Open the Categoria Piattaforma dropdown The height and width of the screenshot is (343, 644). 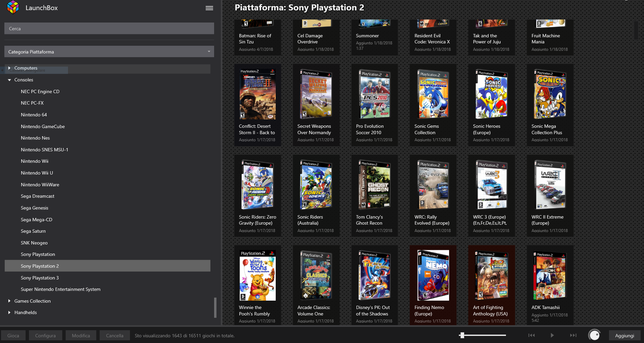pyautogui.click(x=109, y=52)
